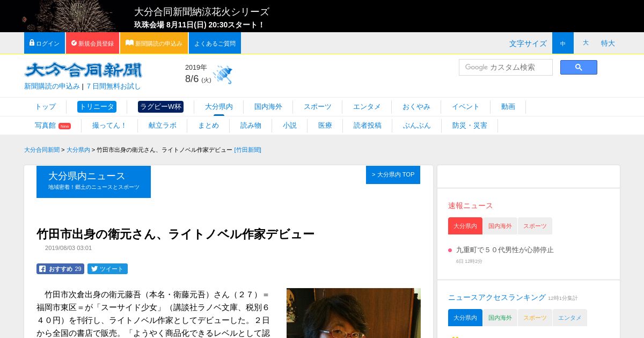
Task: Select スポーツ tab in 速報ニュース
Action: (x=535, y=226)
